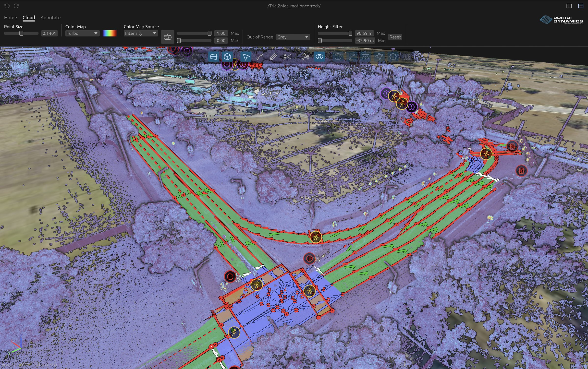The image size is (588, 369).
Task: Click the color map Max slider
Action: point(194,33)
